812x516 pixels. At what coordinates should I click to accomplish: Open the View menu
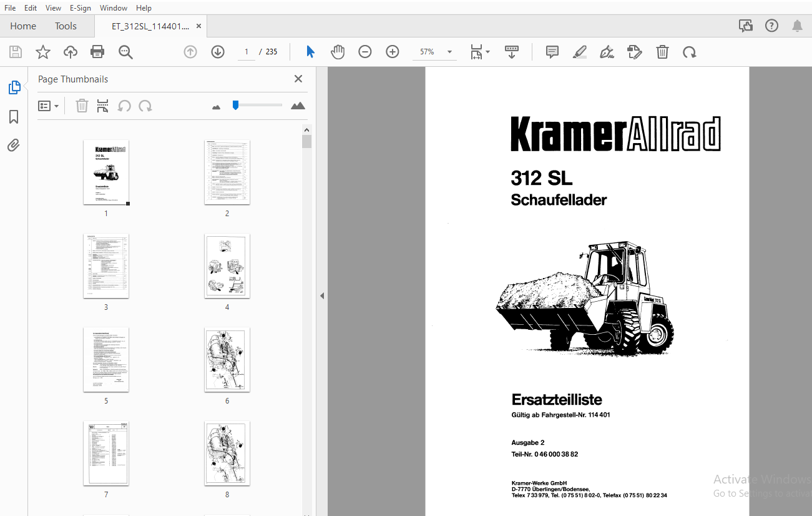(53, 7)
